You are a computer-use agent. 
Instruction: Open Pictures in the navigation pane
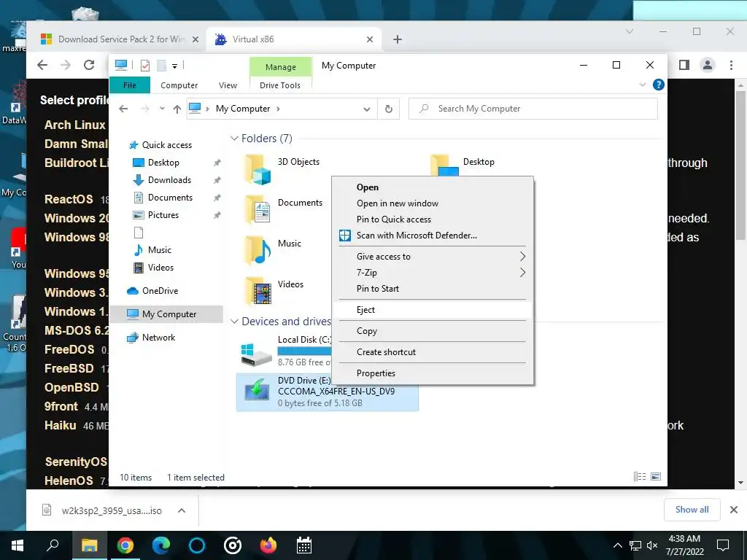[x=163, y=215]
